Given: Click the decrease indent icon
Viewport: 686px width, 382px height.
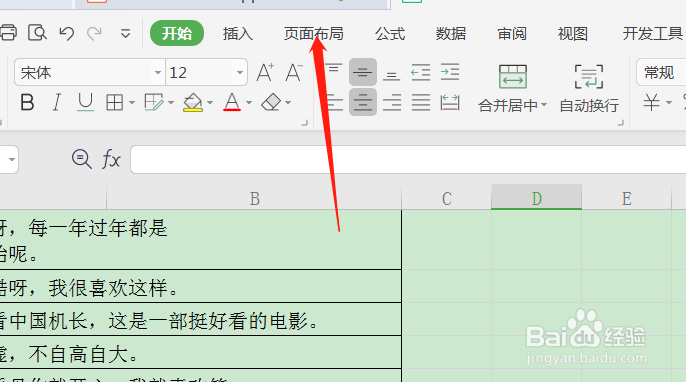Looking at the screenshot, I should click(x=421, y=72).
